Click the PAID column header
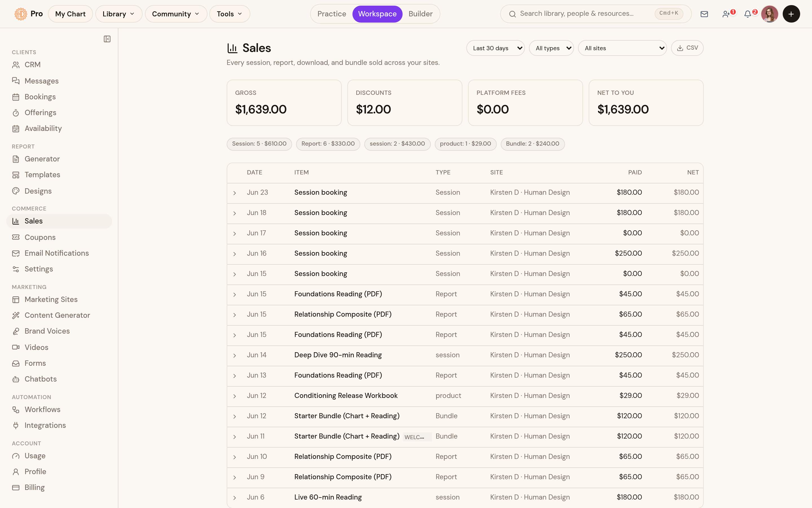The width and height of the screenshot is (812, 508). (635, 172)
